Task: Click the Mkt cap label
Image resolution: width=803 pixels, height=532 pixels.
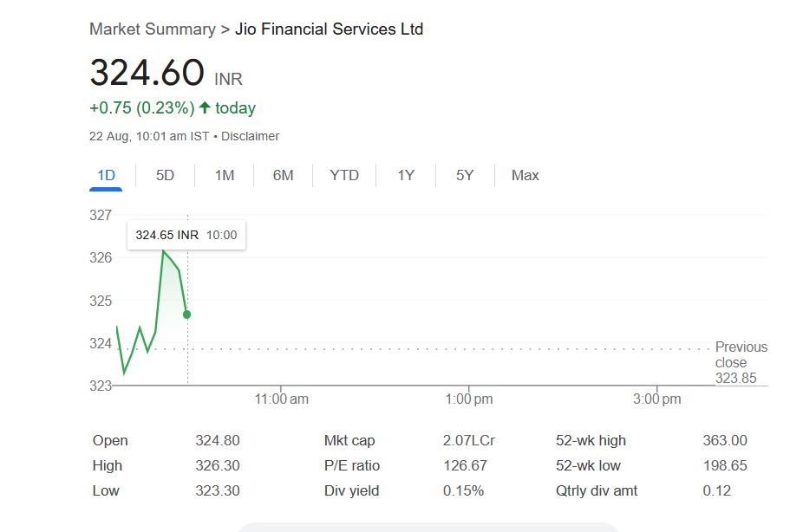Action: tap(349, 441)
